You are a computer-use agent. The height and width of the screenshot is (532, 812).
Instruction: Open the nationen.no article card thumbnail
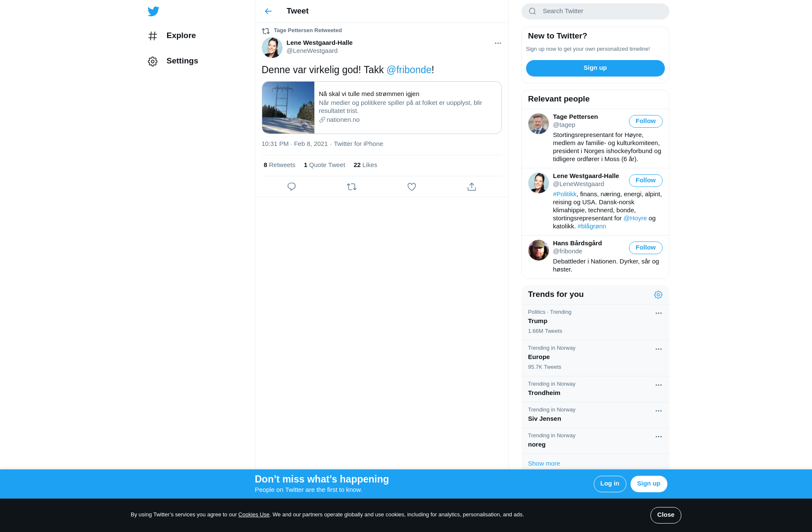pos(288,108)
